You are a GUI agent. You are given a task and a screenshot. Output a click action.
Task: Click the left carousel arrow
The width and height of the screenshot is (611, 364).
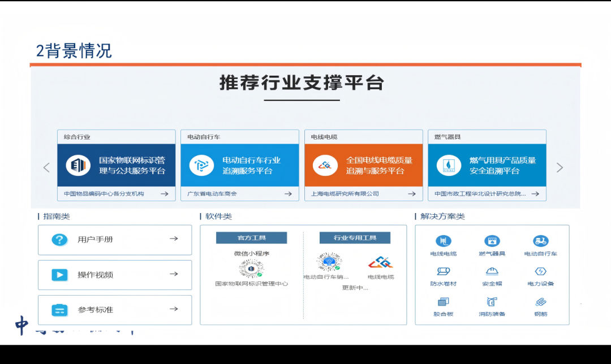pos(46,167)
